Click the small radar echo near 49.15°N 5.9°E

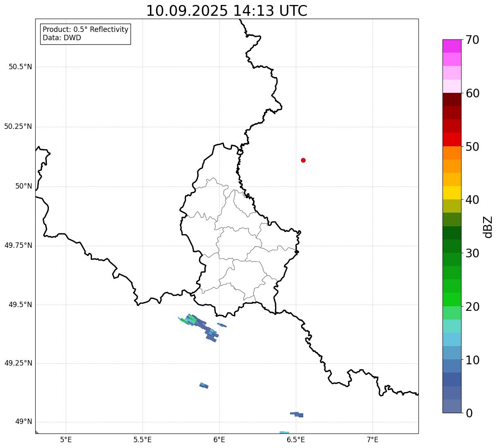(x=204, y=385)
